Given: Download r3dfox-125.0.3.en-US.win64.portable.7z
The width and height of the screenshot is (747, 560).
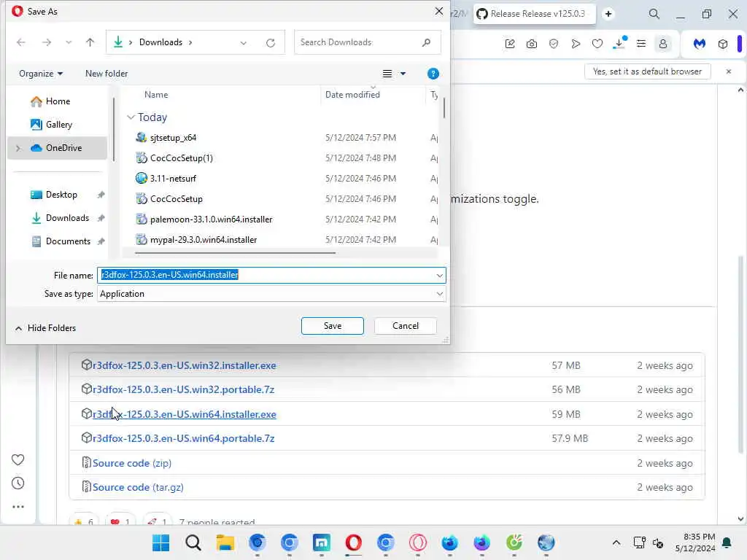Looking at the screenshot, I should pos(183,438).
